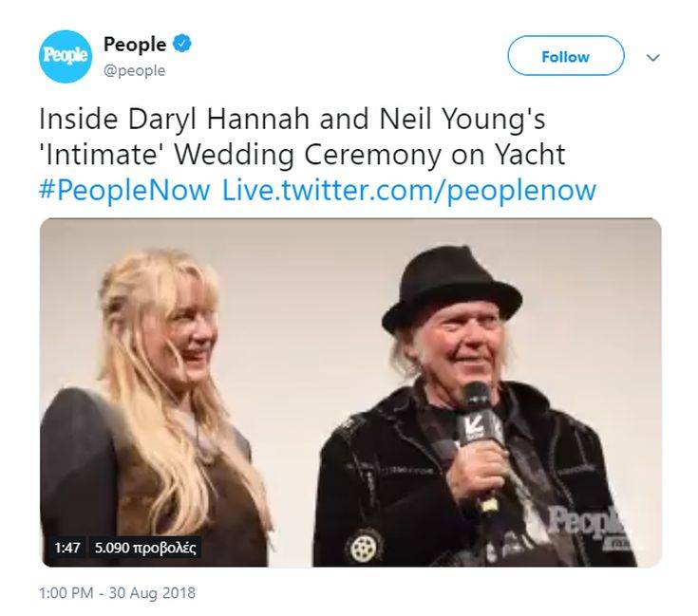Image resolution: width=698 pixels, height=616 pixels.
Task: Expand the tweet options chevron
Action: click(x=652, y=57)
